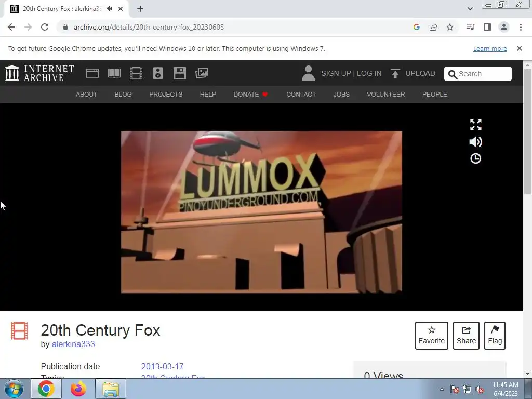Click the browser Back arrow
Viewport: 532px width, 399px height.
pyautogui.click(x=11, y=27)
